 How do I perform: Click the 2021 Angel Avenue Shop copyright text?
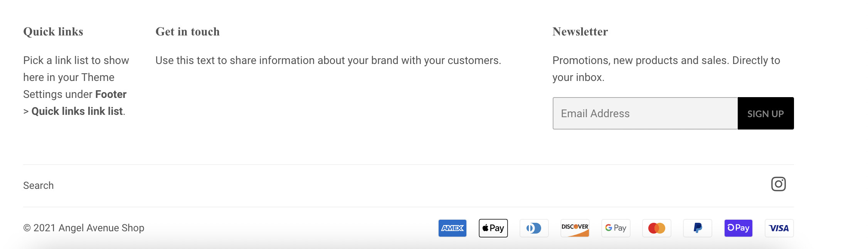84,228
